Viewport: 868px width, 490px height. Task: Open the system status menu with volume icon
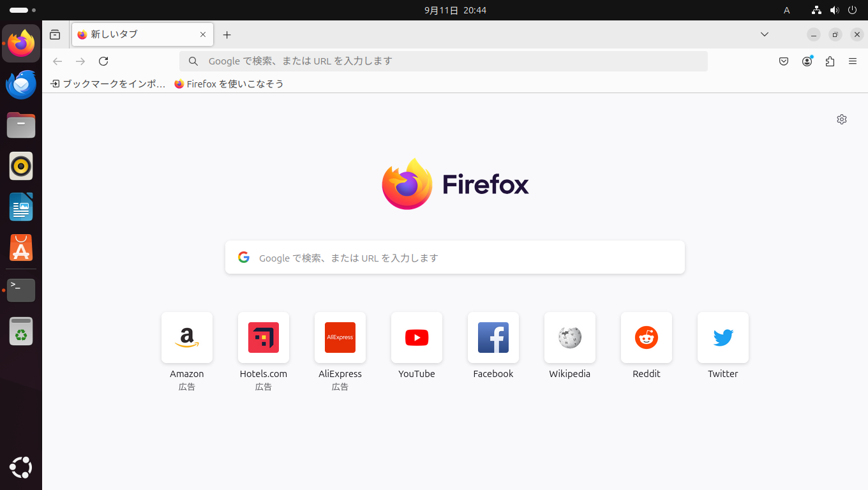[834, 10]
